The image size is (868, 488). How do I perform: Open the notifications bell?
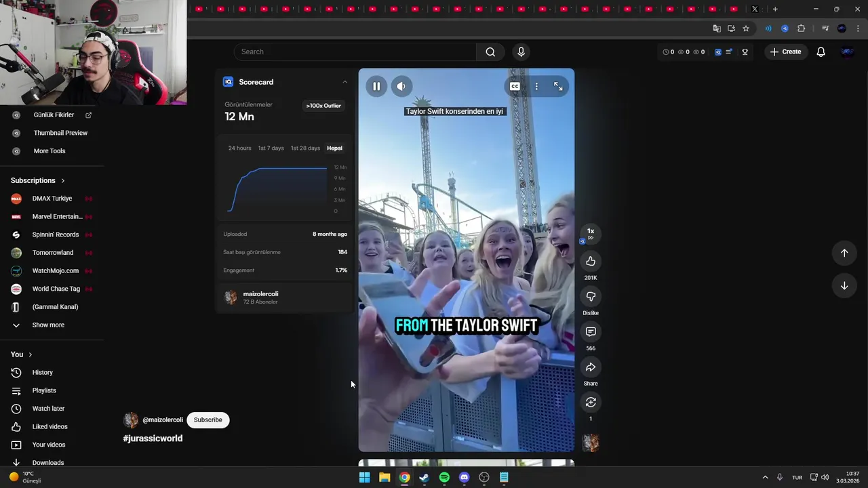tap(821, 52)
